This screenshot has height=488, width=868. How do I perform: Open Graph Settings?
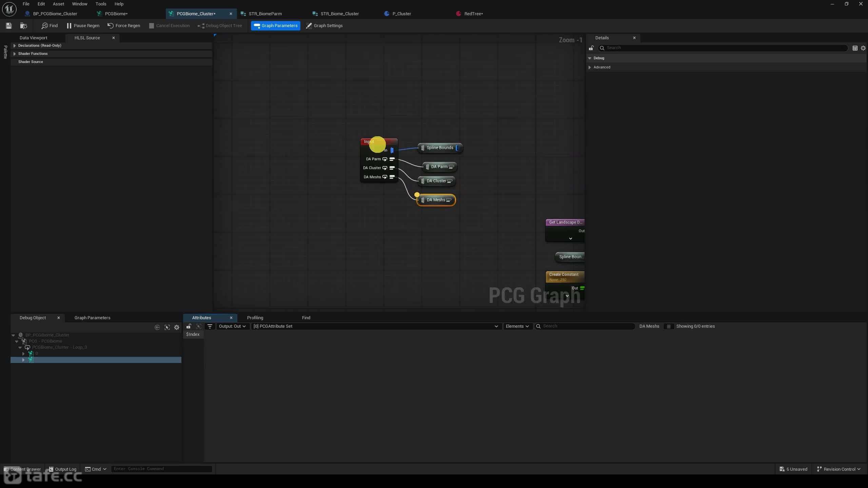[324, 25]
